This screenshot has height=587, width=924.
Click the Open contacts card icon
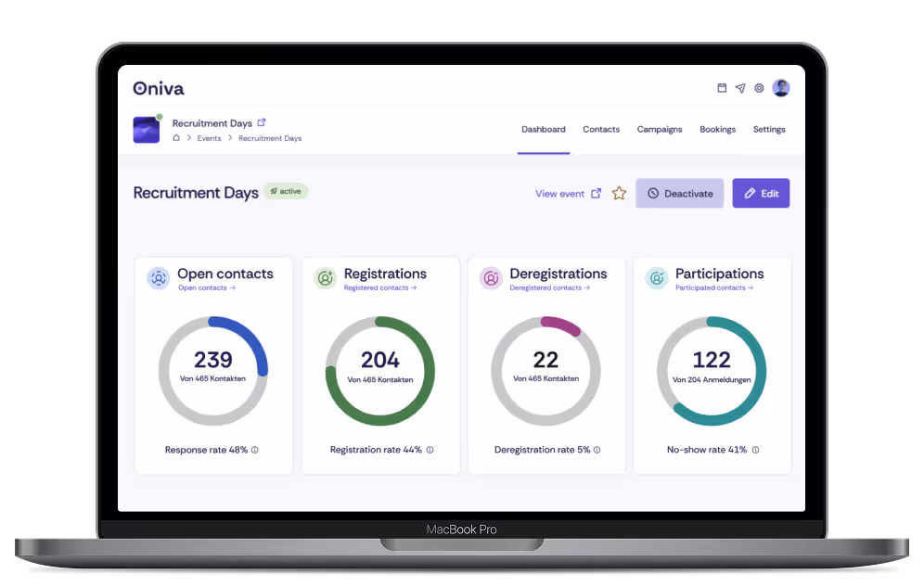click(159, 278)
